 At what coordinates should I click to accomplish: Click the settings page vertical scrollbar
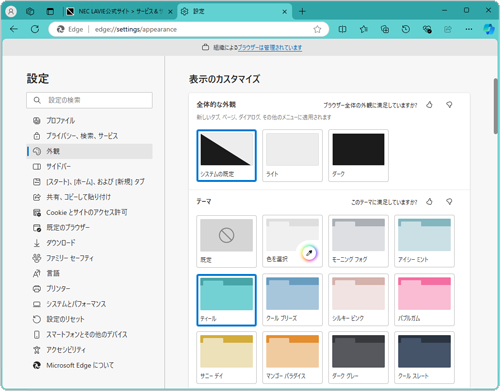pos(496,106)
